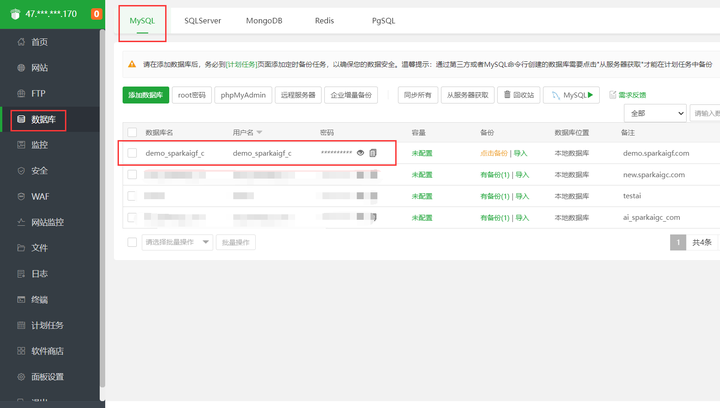The image size is (720, 408).
Task: Click the 终端 terminal sidebar icon
Action: tap(20, 299)
